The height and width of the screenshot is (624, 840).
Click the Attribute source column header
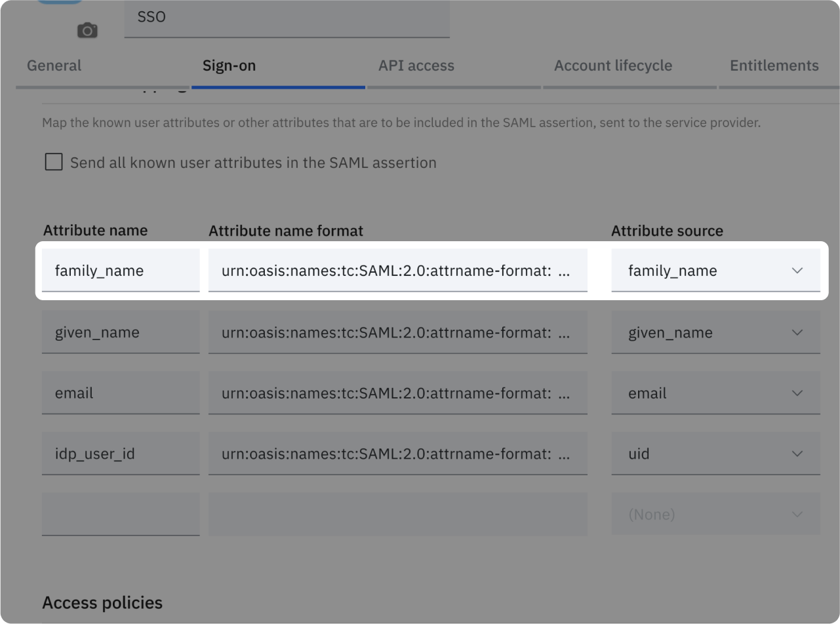[x=667, y=231]
